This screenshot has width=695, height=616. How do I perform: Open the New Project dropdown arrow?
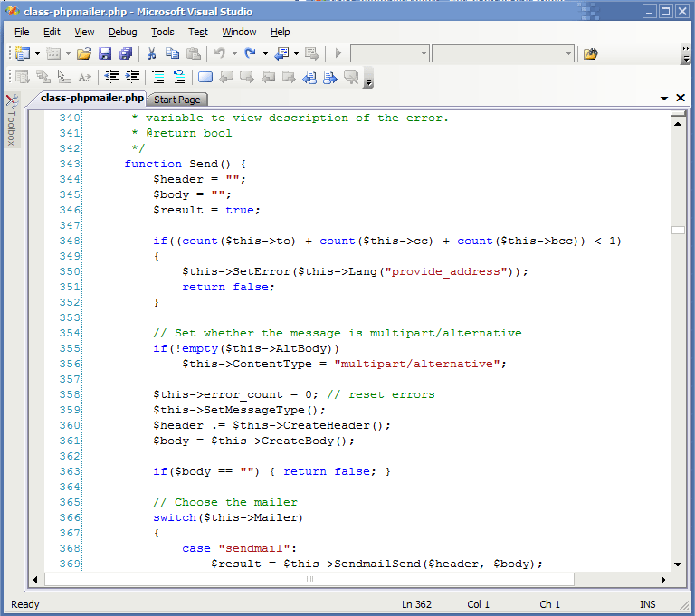point(37,54)
